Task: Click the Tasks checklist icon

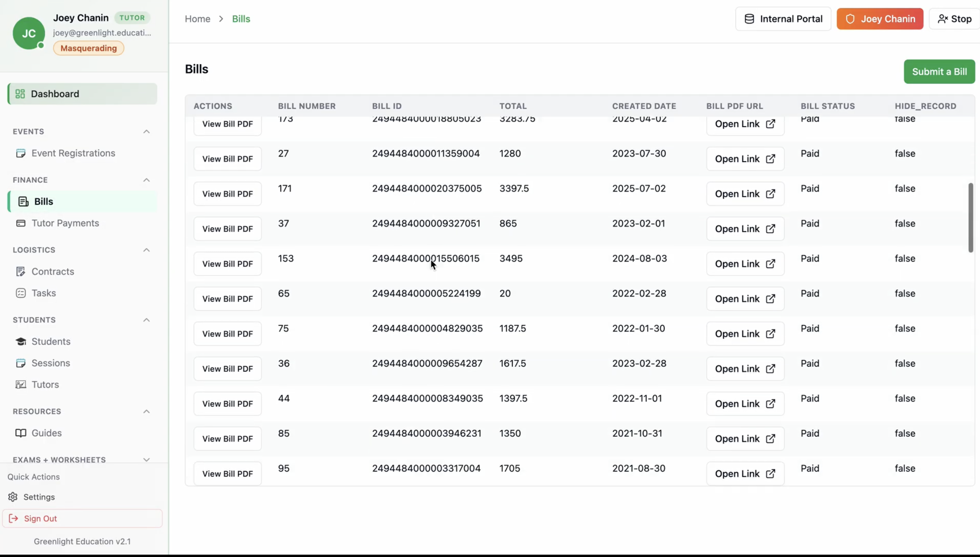Action: (21, 293)
